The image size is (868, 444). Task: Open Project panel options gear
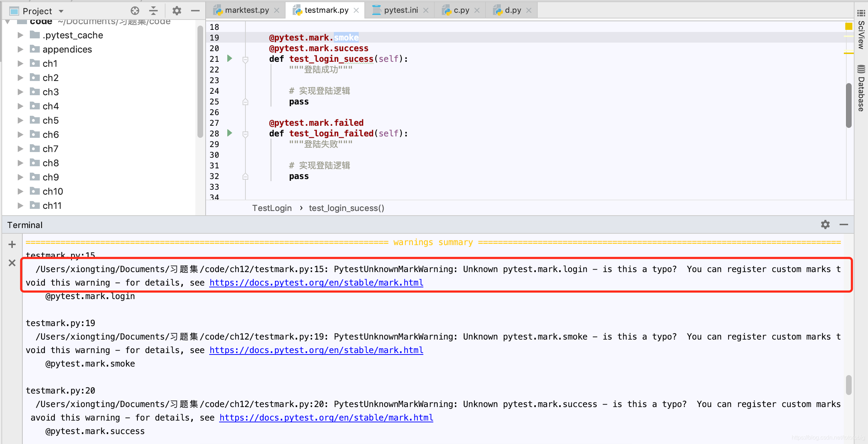click(x=177, y=10)
